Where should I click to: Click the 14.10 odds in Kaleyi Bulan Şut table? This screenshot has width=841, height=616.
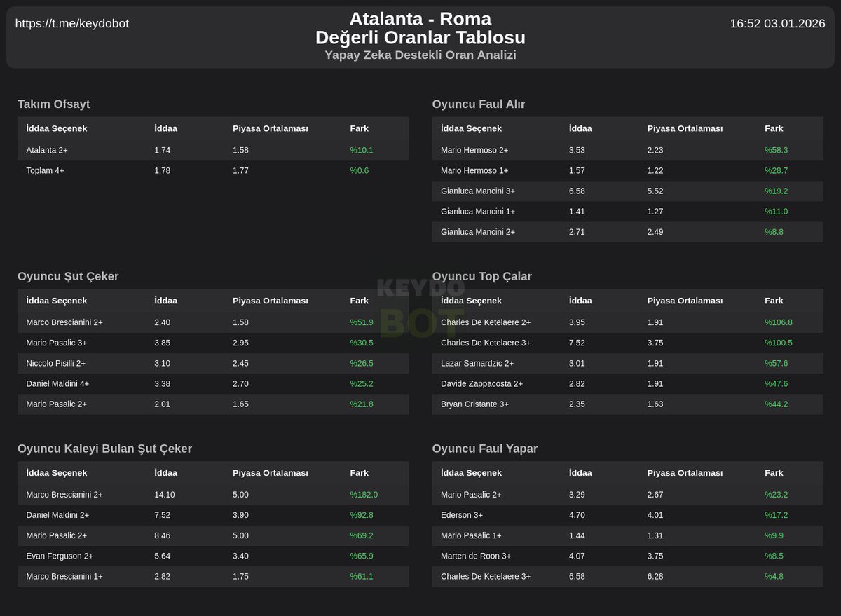point(165,494)
